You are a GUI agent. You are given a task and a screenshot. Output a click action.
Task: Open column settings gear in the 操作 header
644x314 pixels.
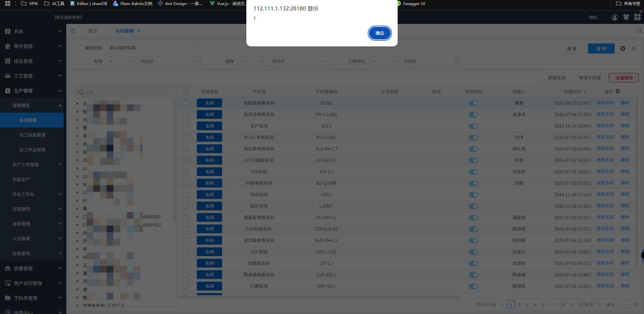coord(617,91)
